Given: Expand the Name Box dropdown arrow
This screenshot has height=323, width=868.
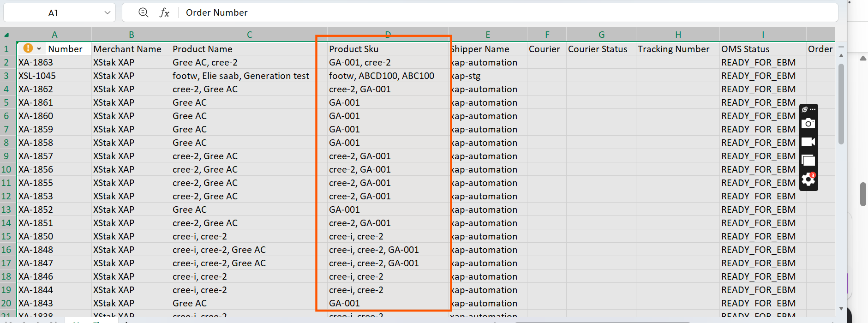Looking at the screenshot, I should coord(108,13).
